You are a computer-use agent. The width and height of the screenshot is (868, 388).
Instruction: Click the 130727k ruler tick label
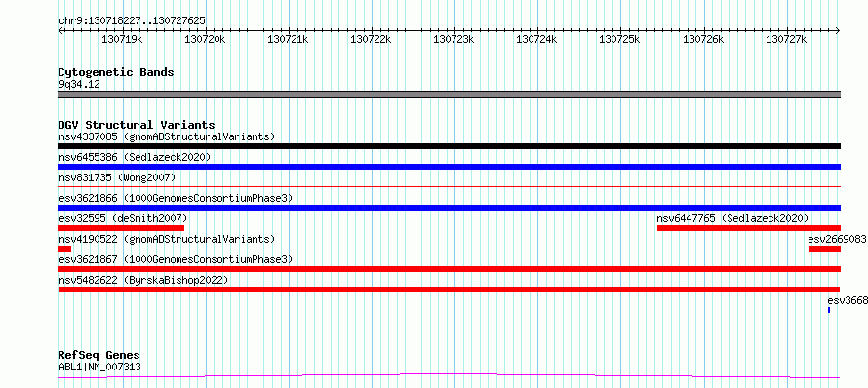click(x=786, y=39)
